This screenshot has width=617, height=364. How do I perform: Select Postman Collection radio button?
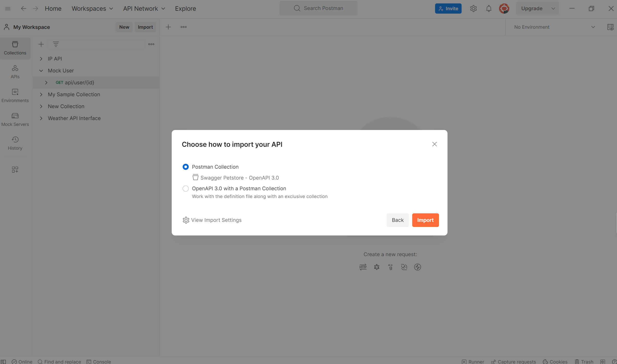pyautogui.click(x=186, y=167)
